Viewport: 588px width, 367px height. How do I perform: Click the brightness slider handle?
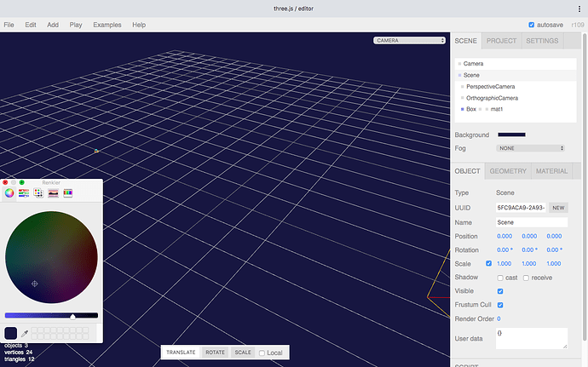(x=72, y=317)
